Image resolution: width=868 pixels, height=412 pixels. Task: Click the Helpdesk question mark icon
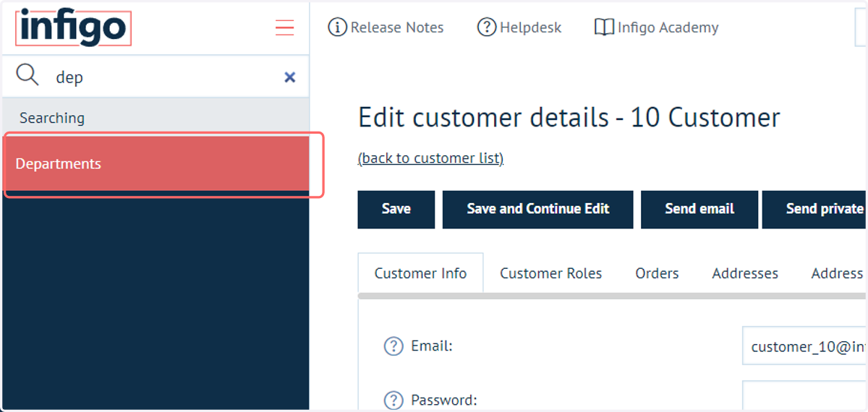pyautogui.click(x=487, y=27)
